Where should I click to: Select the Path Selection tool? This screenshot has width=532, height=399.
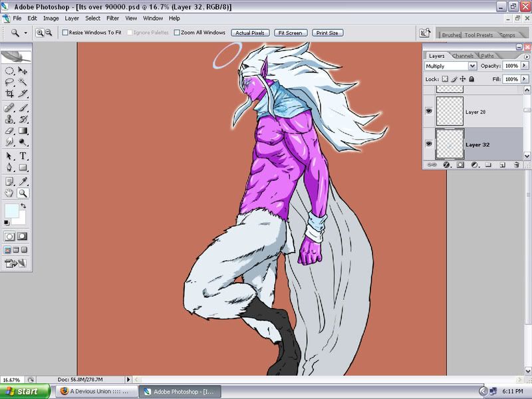[x=9, y=156]
